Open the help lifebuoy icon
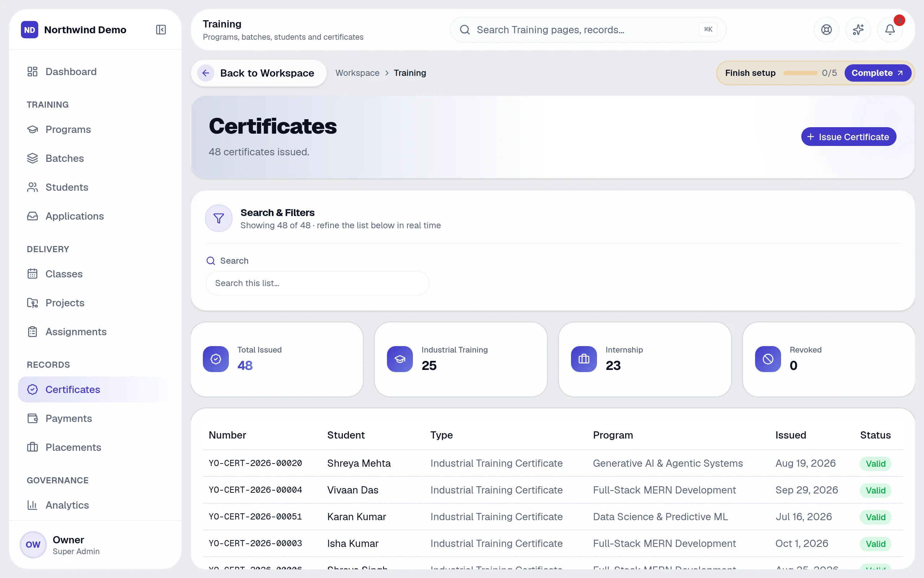The height and width of the screenshot is (578, 924). 826,29
